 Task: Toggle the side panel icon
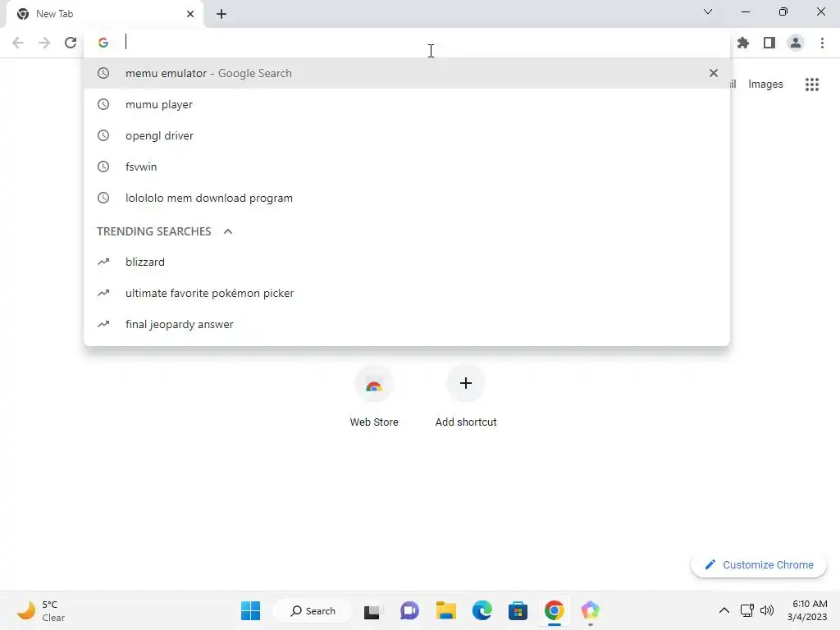[769, 43]
